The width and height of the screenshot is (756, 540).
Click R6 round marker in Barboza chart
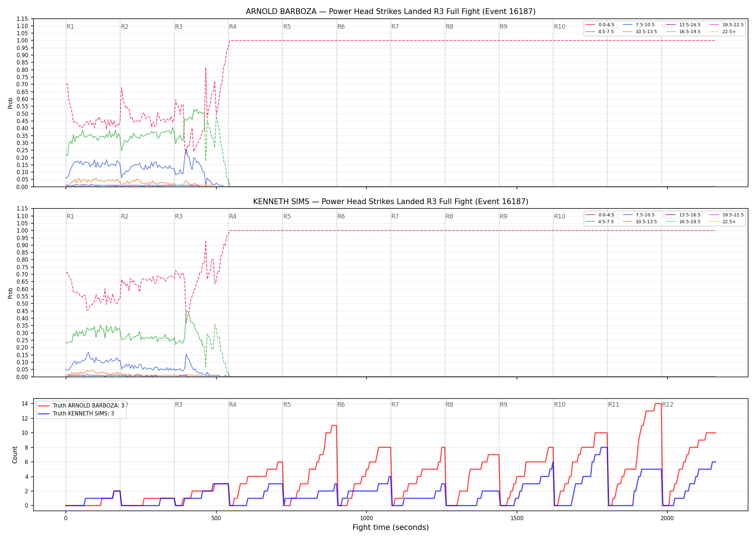(341, 27)
